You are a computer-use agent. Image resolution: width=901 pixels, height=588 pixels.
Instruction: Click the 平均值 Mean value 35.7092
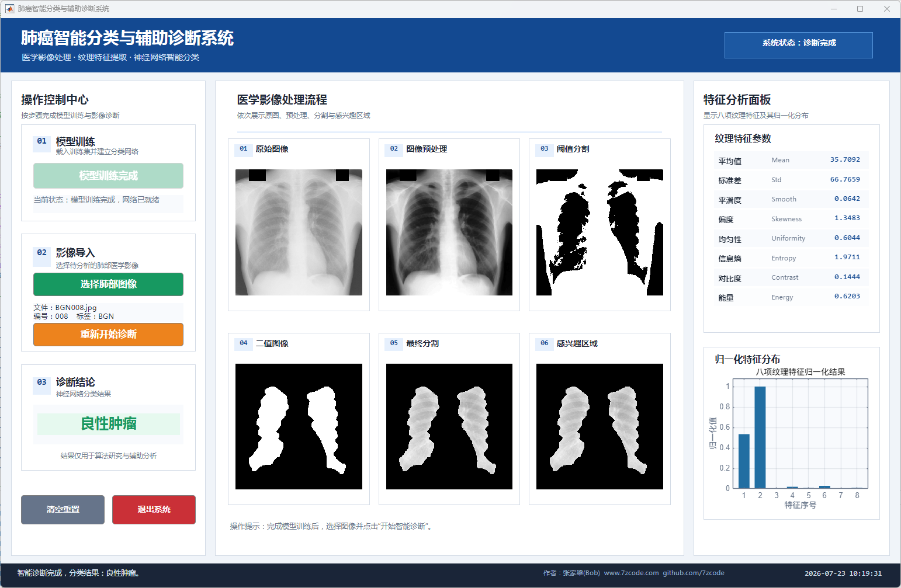click(845, 159)
